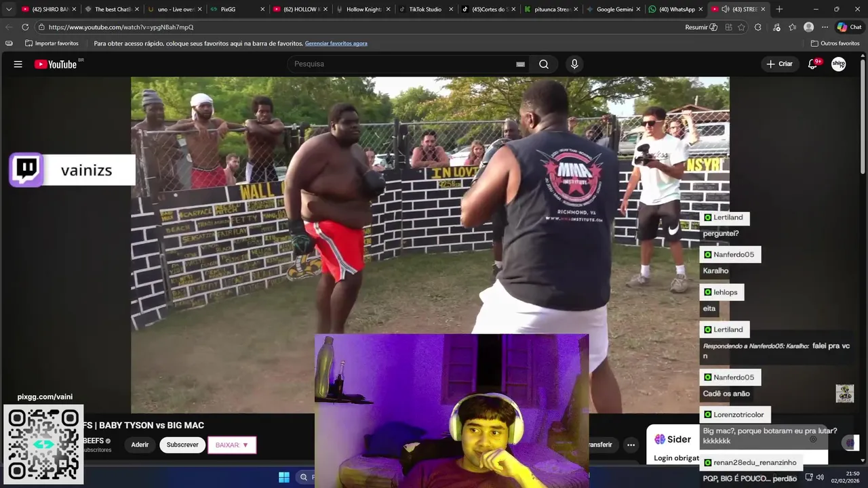
Task: Go to the YouTube home logo
Action: 57,64
